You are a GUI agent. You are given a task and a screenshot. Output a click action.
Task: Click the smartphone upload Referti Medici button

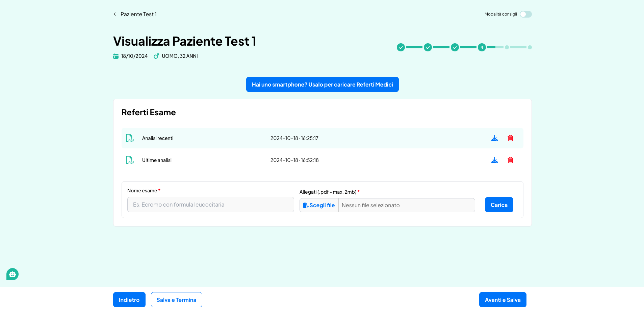[x=322, y=85]
